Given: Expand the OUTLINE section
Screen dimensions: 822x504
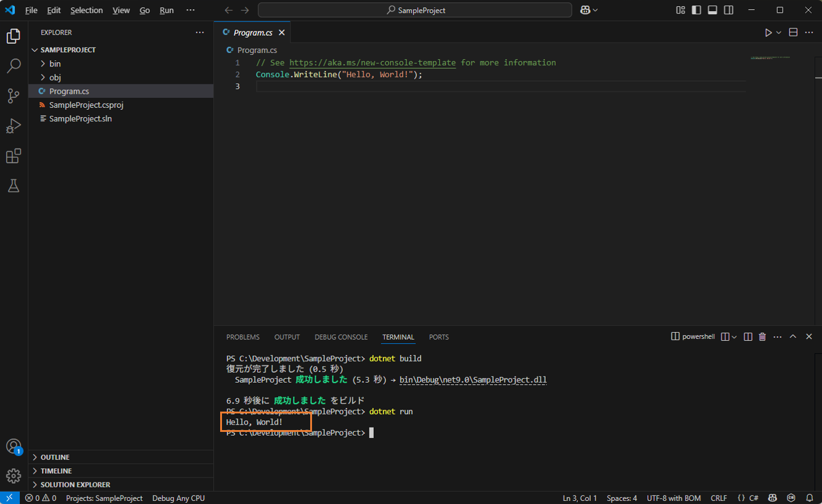Looking at the screenshot, I should 55,457.
